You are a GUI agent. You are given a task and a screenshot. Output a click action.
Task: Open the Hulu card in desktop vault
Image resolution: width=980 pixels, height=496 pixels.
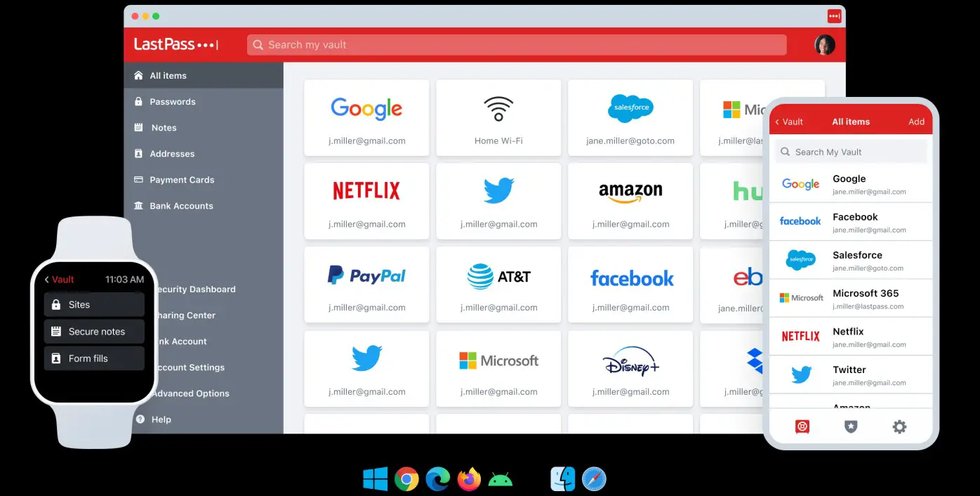(731, 201)
